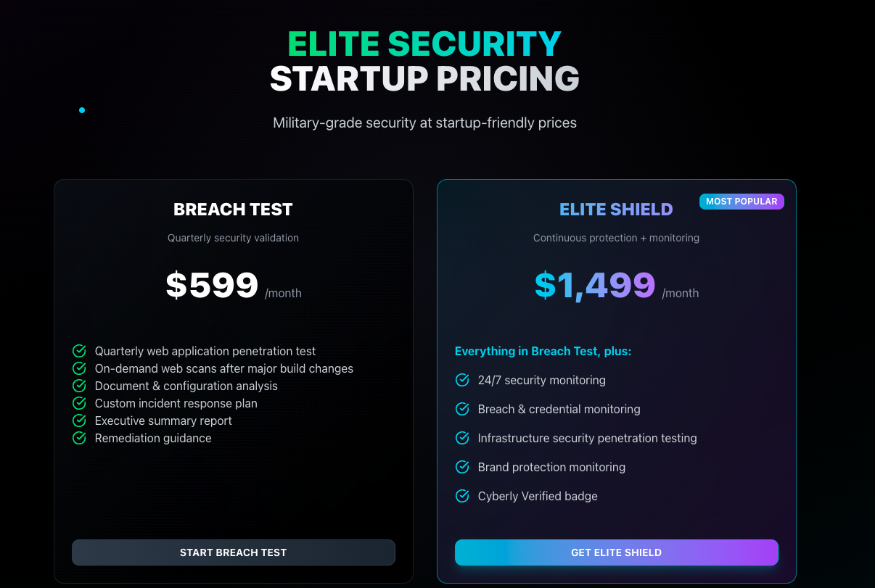Viewport: 875px width, 588px height.
Task: Click the START BREACH TEST button
Action: pos(234,552)
